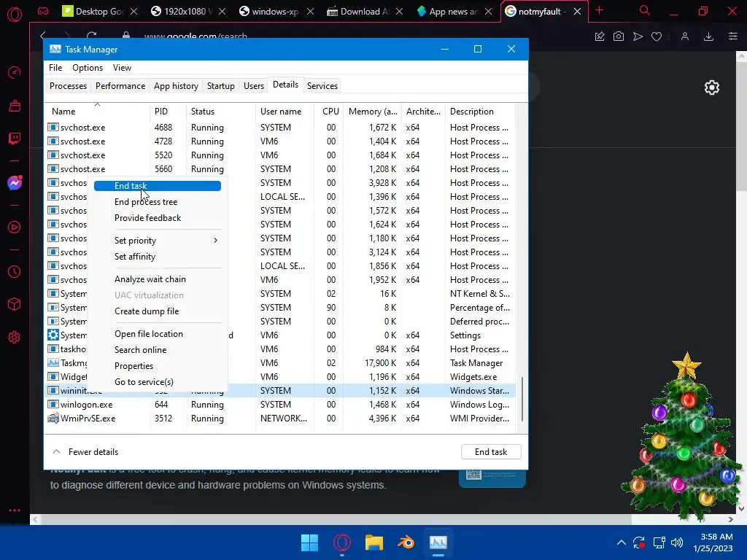Viewport: 747px width, 560px height.
Task: Click the Task Manager taskbar icon
Action: (438, 542)
